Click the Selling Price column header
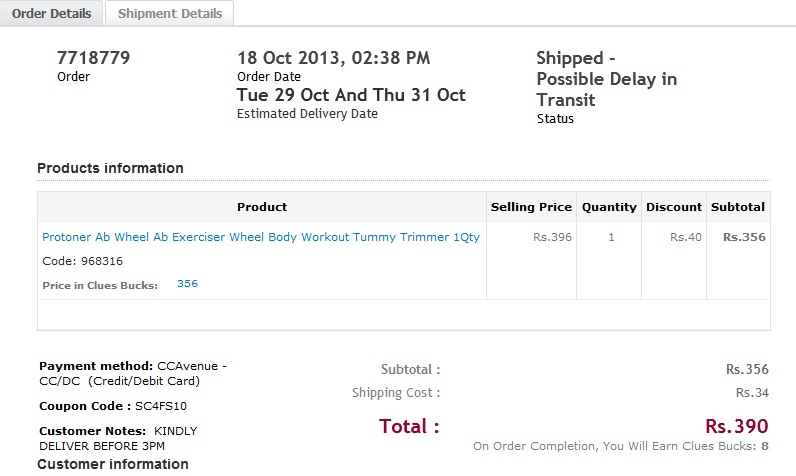The height and width of the screenshot is (476, 796). click(x=531, y=207)
